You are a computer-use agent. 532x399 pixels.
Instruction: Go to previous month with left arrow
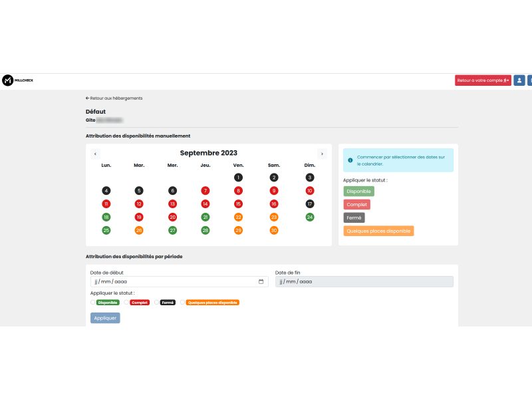(x=95, y=154)
